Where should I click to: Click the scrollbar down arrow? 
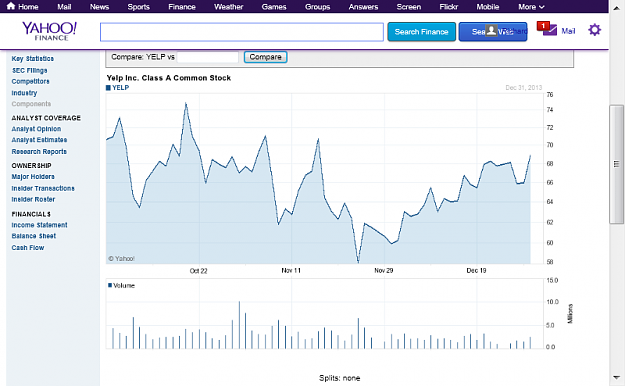pyautogui.click(x=616, y=377)
